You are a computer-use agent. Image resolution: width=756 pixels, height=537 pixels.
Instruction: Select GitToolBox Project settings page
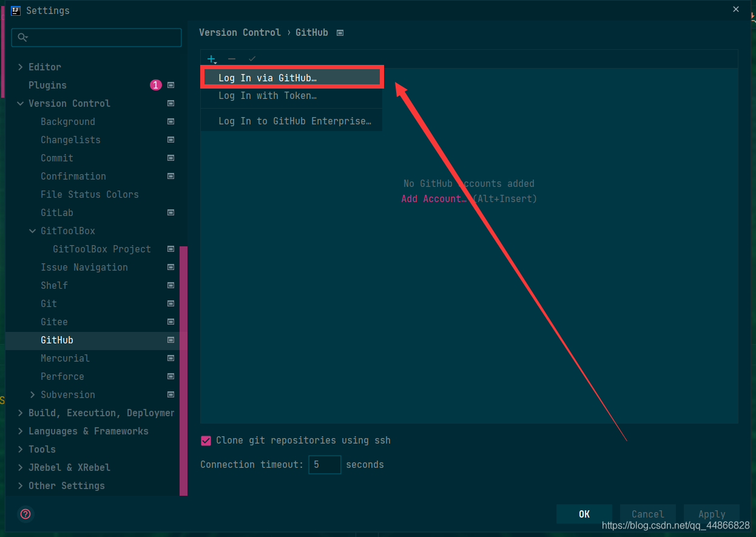tap(102, 249)
